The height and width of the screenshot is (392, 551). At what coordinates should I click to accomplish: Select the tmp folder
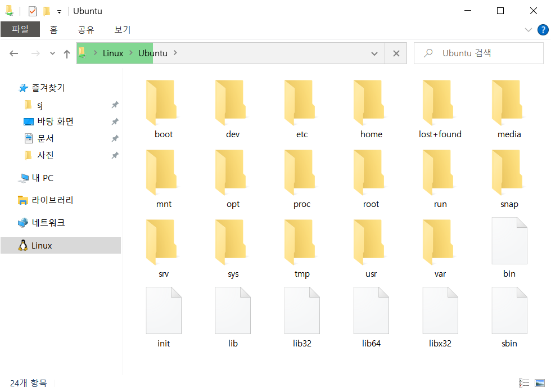point(302,248)
